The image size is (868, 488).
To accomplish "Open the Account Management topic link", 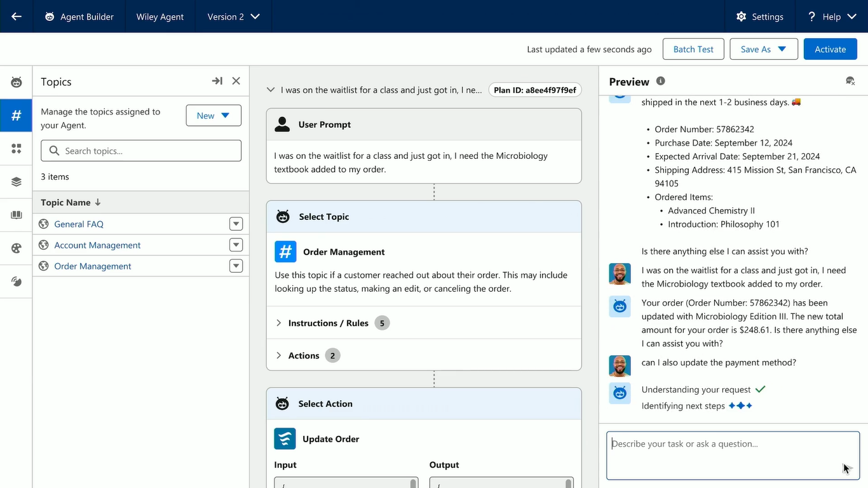I will [97, 245].
